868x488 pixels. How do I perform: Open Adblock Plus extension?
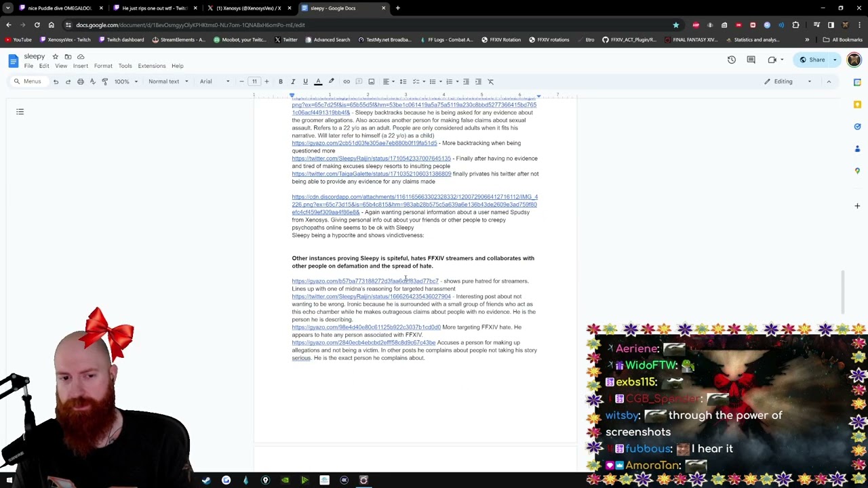[x=696, y=25]
